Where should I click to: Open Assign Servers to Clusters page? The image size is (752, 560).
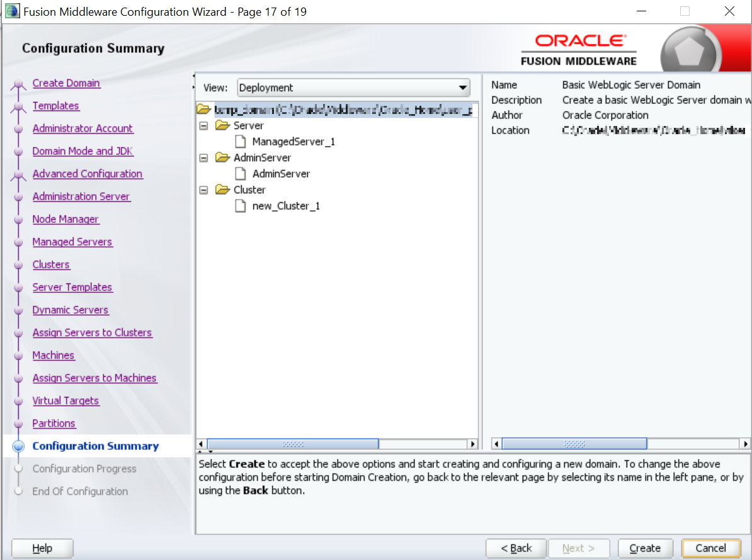click(92, 333)
